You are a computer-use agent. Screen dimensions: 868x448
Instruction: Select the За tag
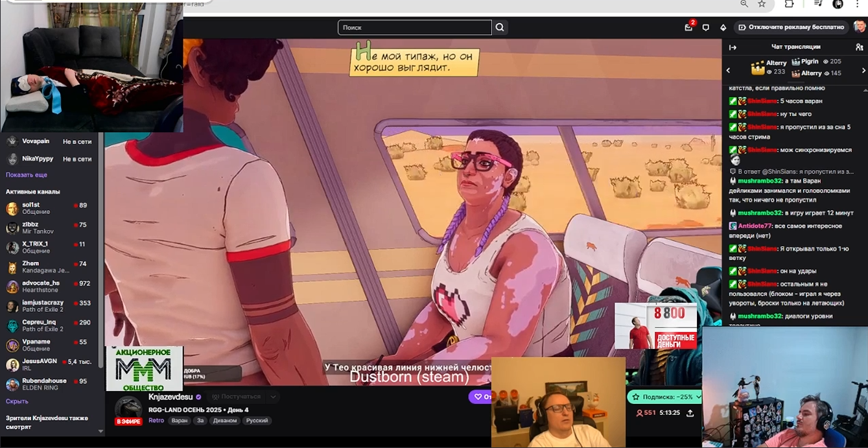coord(201,420)
